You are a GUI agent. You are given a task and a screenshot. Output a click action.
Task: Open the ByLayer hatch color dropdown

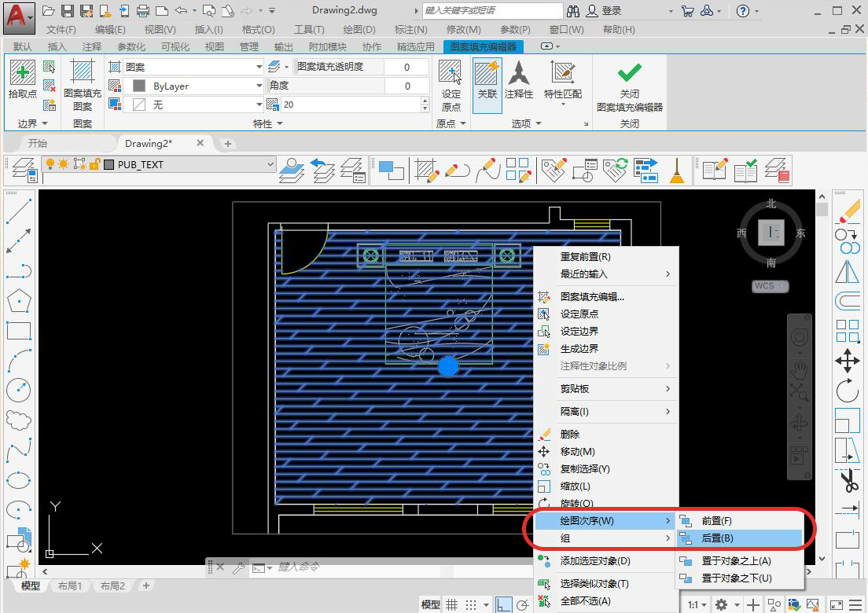tap(259, 86)
